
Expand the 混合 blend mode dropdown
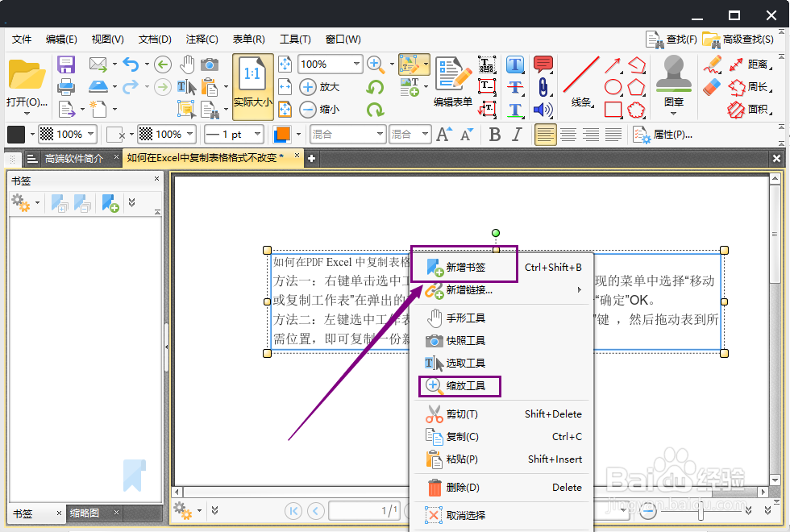coord(347,134)
